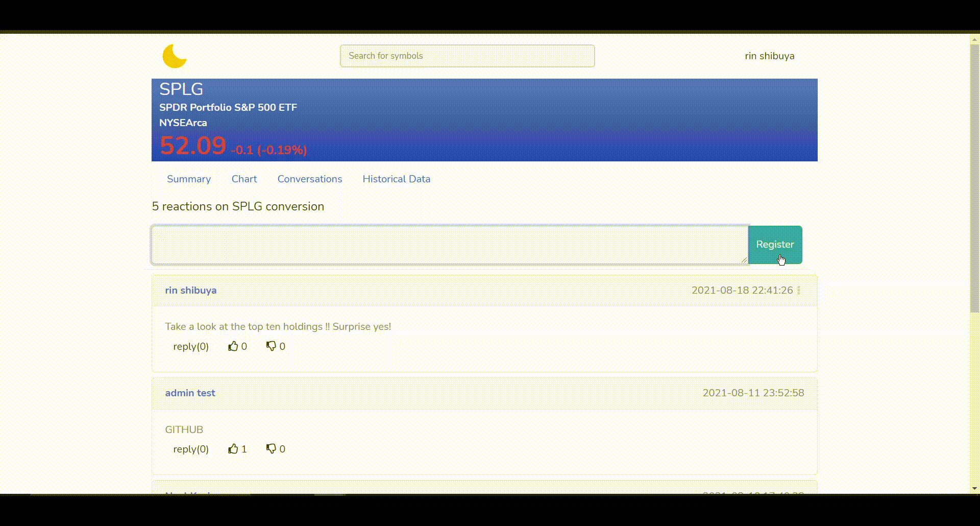Open options menu on rin shibuya's comment
This screenshot has height=526, width=980.
tap(799, 290)
